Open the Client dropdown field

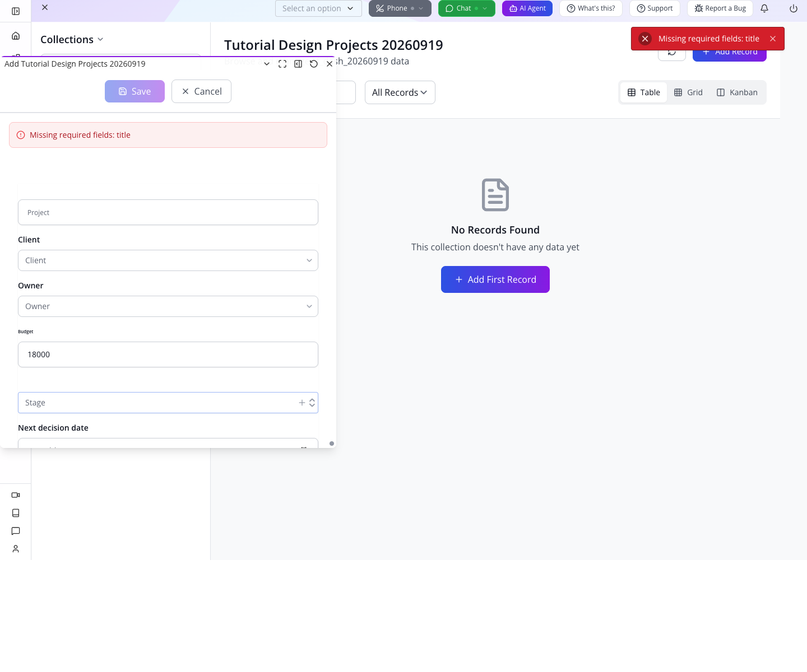click(x=168, y=260)
